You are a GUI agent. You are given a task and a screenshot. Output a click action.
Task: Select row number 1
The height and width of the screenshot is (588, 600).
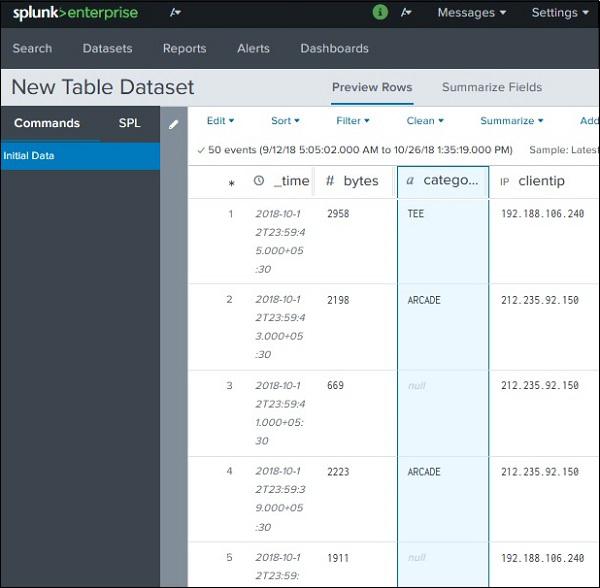(230, 213)
